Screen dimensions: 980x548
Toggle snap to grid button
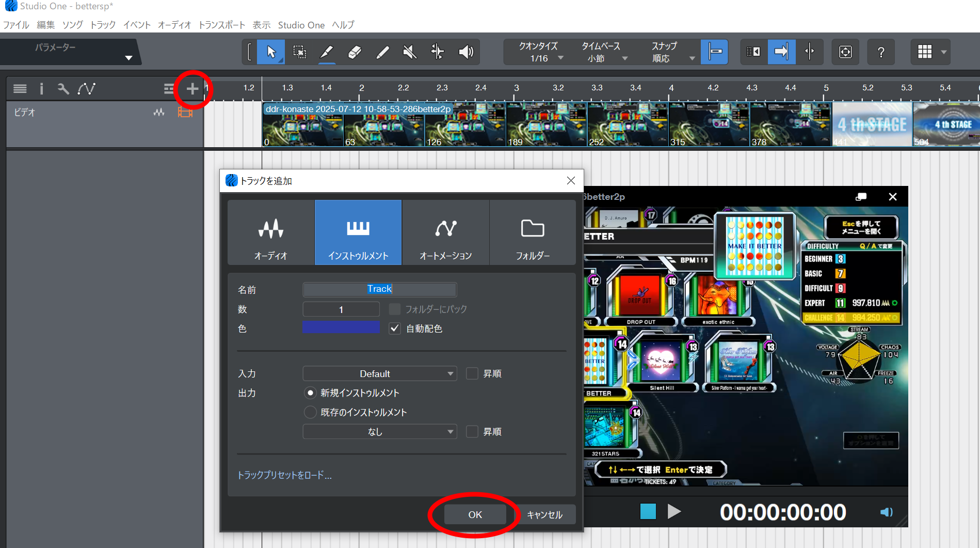[715, 52]
